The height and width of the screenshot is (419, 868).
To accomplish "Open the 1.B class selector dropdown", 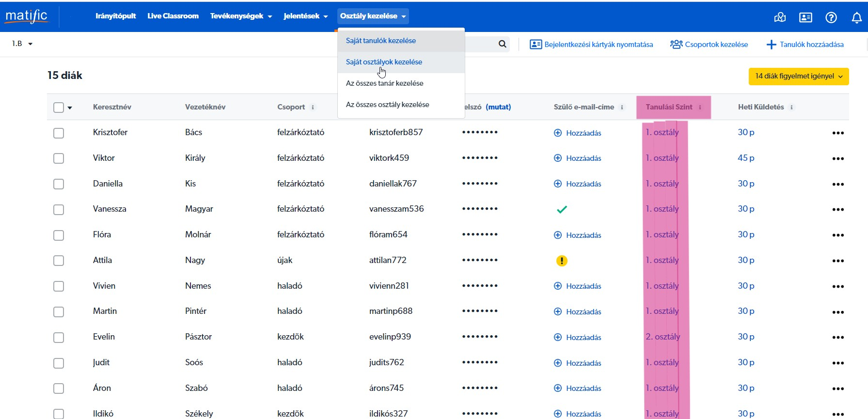I will point(22,44).
